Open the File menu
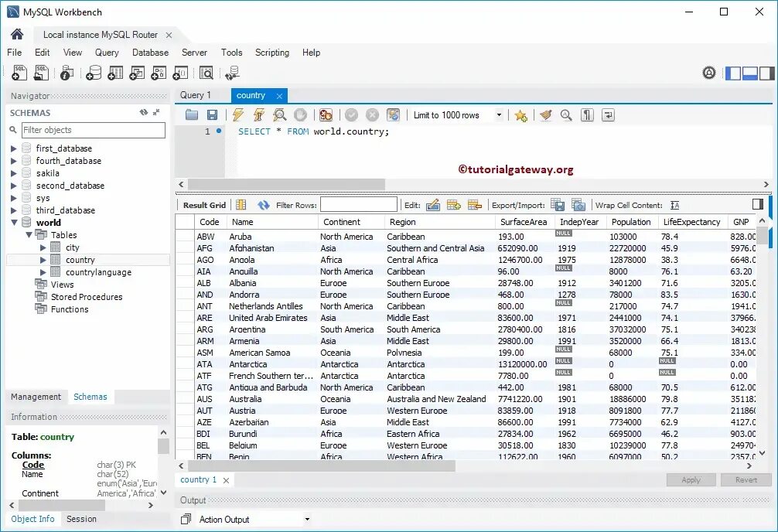Screen dimensions: 778x532 15,52
